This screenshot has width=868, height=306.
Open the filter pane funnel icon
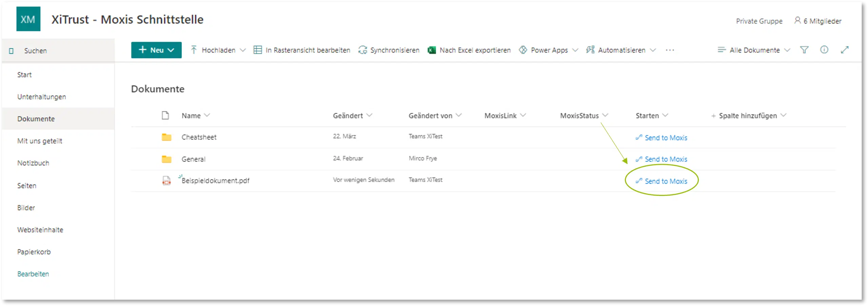pos(804,50)
